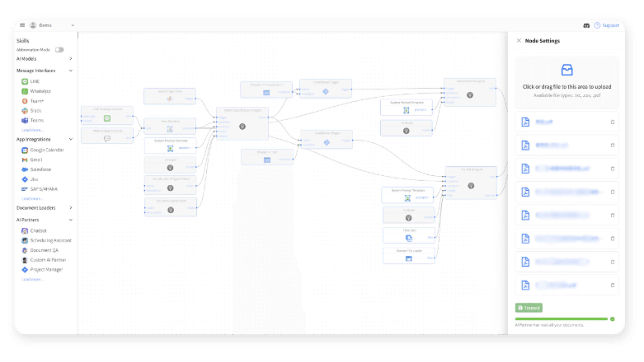Select the Custom AI Partner icon
The image size is (644, 362).
[x=25, y=260]
